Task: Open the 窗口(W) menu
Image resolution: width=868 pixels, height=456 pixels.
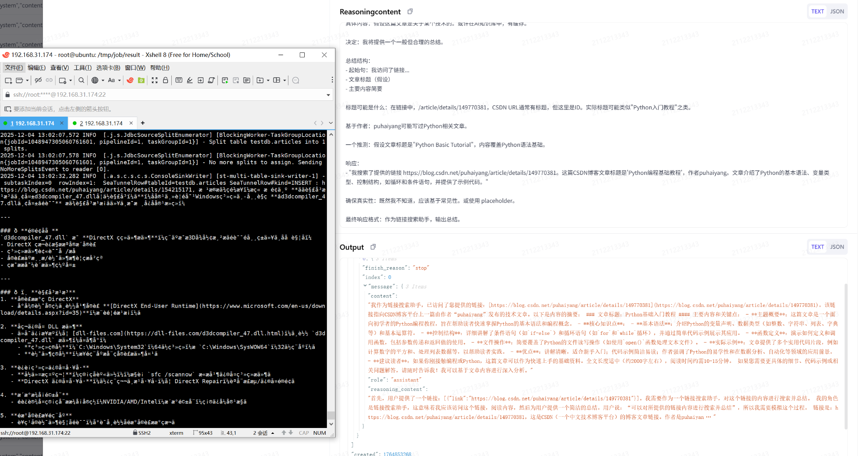Action: [135, 68]
